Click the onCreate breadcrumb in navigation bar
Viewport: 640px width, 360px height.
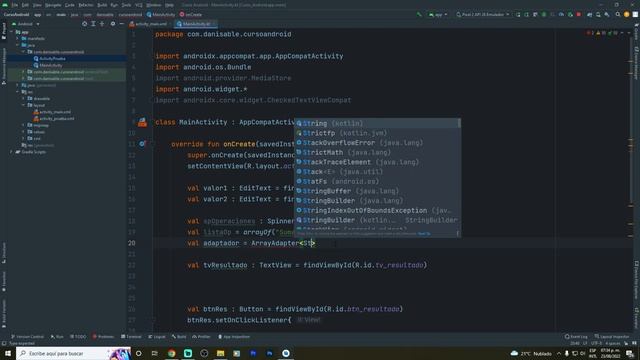click(191, 14)
